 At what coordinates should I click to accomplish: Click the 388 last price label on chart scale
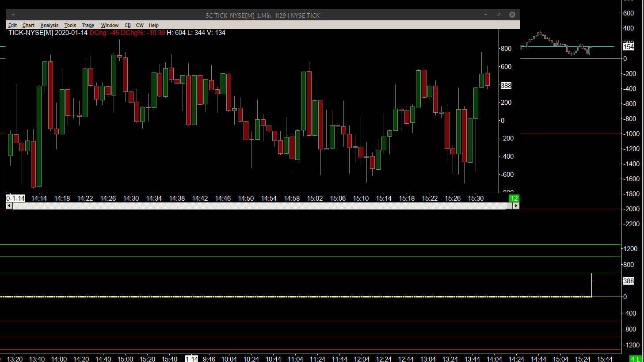[506, 86]
